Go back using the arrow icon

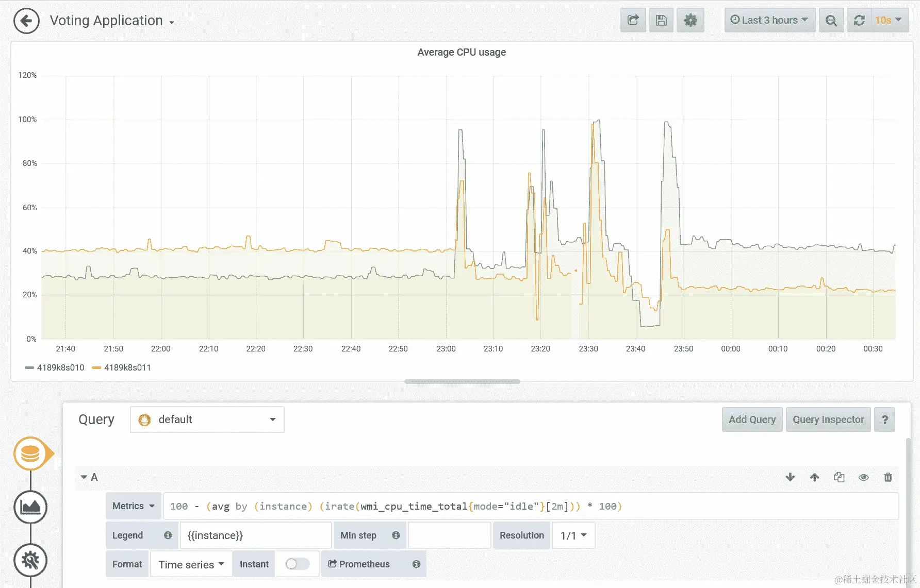coord(26,21)
